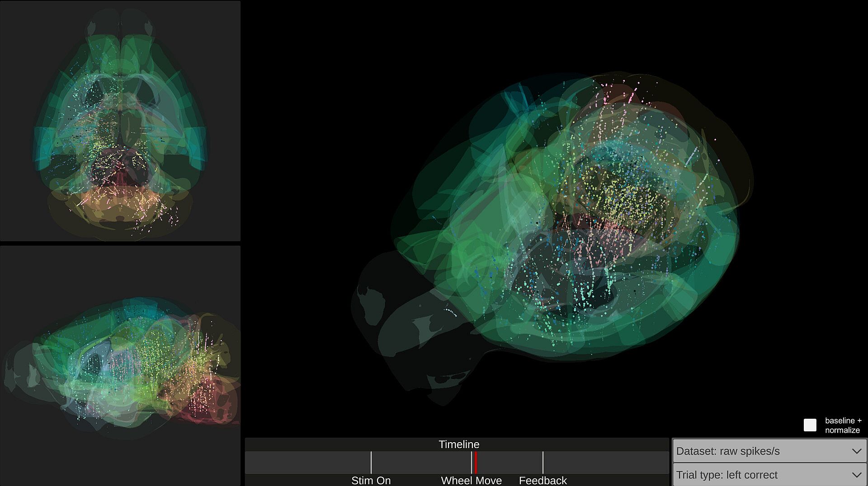Jump to the Feedback timeline marker
The height and width of the screenshot is (486, 868).
pos(542,463)
